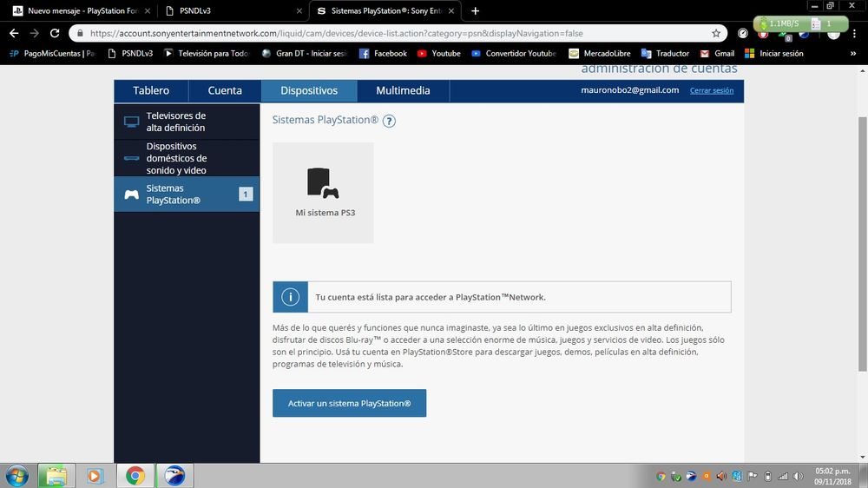The height and width of the screenshot is (488, 868).
Task: Open the Chrome three-dot menu
Action: tap(855, 33)
